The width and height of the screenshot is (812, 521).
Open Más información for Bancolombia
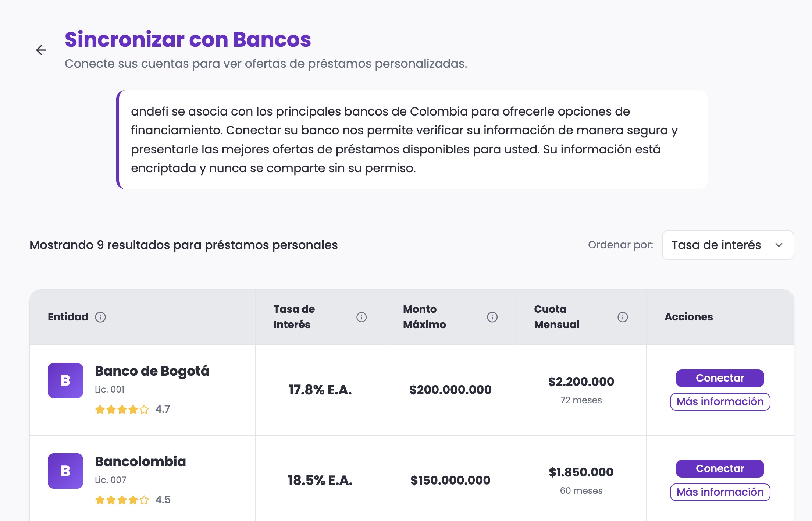point(720,492)
